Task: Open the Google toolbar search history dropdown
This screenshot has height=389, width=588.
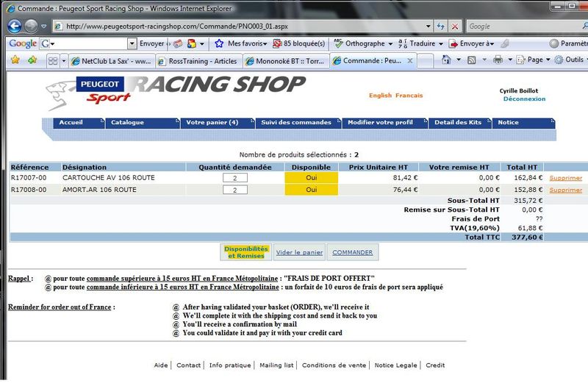Action: pyautogui.click(x=132, y=43)
